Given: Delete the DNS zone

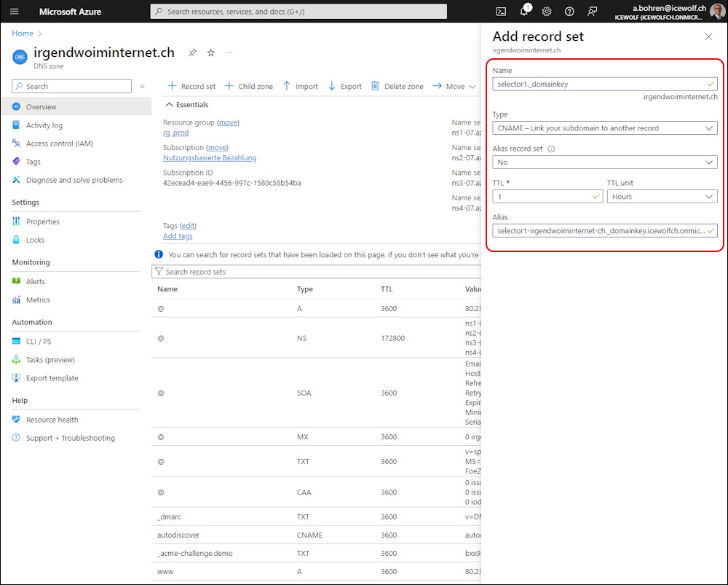Looking at the screenshot, I should coord(397,87).
